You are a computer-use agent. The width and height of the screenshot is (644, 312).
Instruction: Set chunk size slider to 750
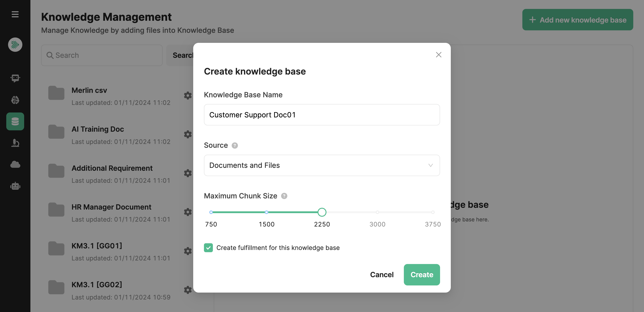(x=211, y=212)
